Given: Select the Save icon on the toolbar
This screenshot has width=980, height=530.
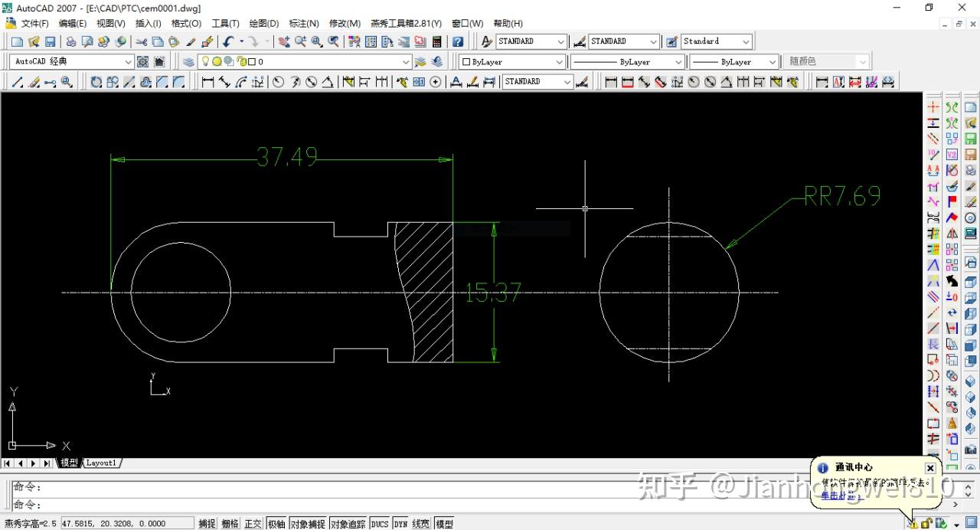Looking at the screenshot, I should 49,41.
